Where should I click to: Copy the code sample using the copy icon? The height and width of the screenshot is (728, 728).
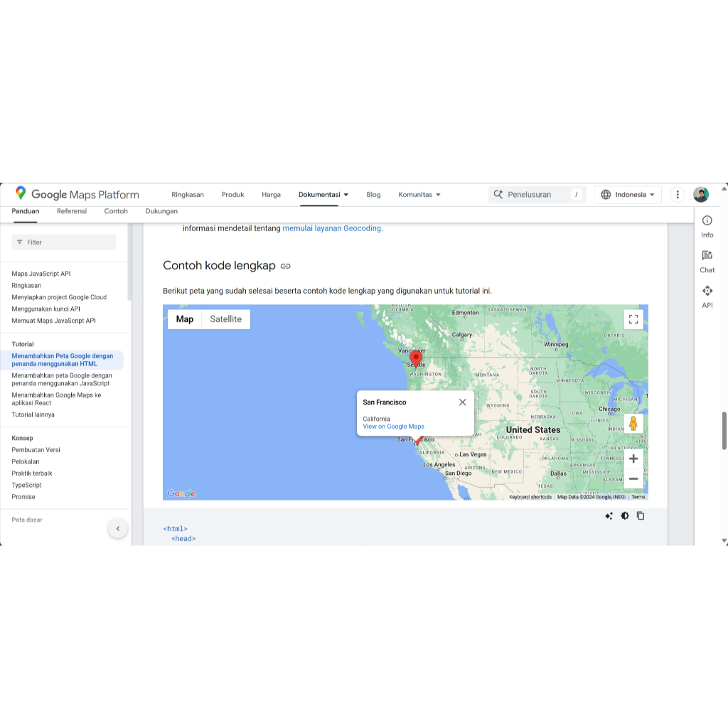point(641,515)
